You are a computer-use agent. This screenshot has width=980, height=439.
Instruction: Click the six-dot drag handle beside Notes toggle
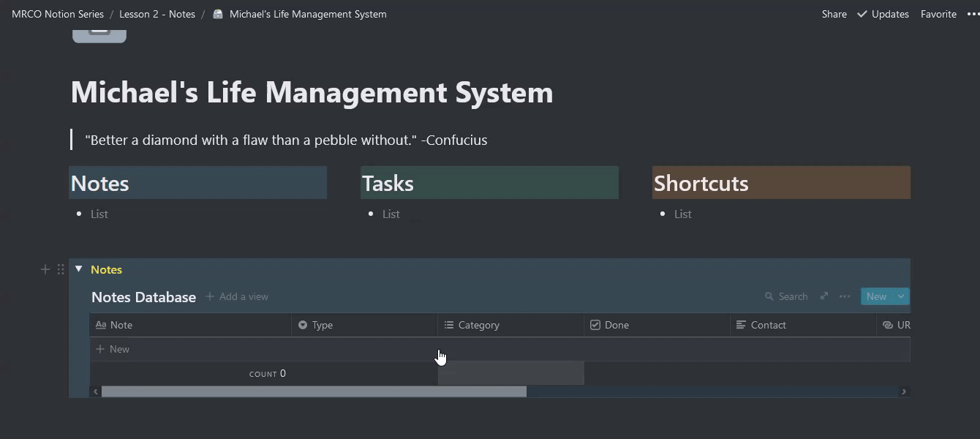click(x=61, y=269)
